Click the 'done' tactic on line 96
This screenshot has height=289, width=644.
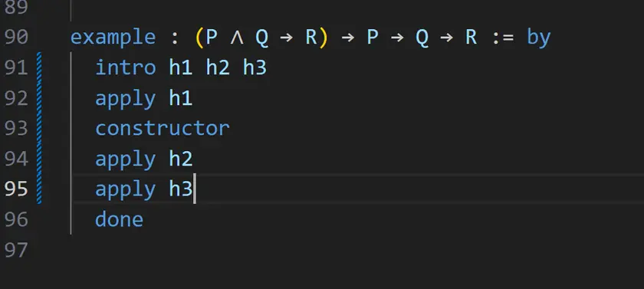tap(119, 219)
